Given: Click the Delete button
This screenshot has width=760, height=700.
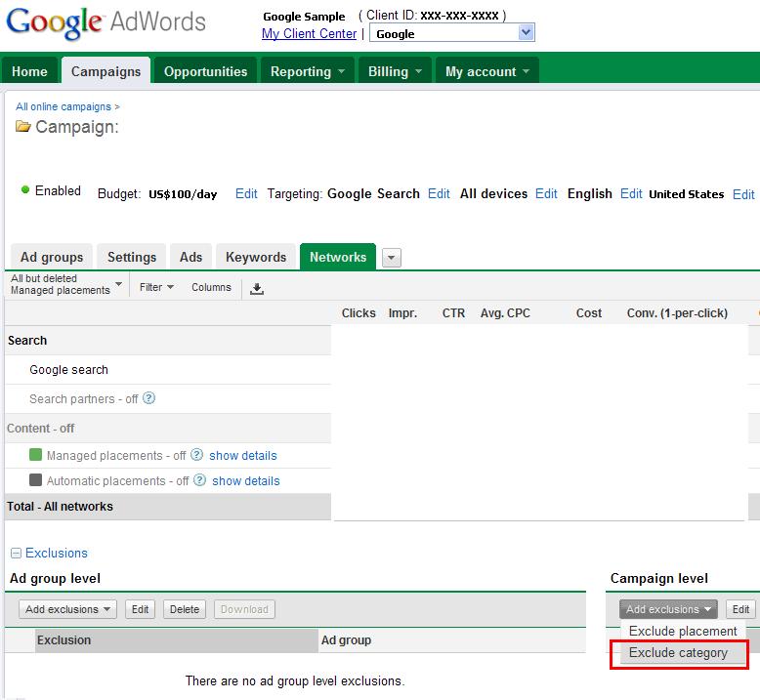Looking at the screenshot, I should pos(185,609).
